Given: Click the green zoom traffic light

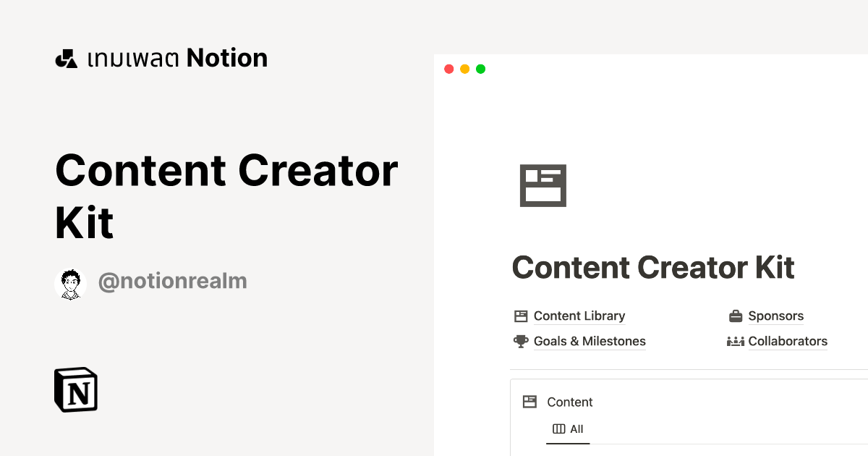Looking at the screenshot, I should click(480, 68).
